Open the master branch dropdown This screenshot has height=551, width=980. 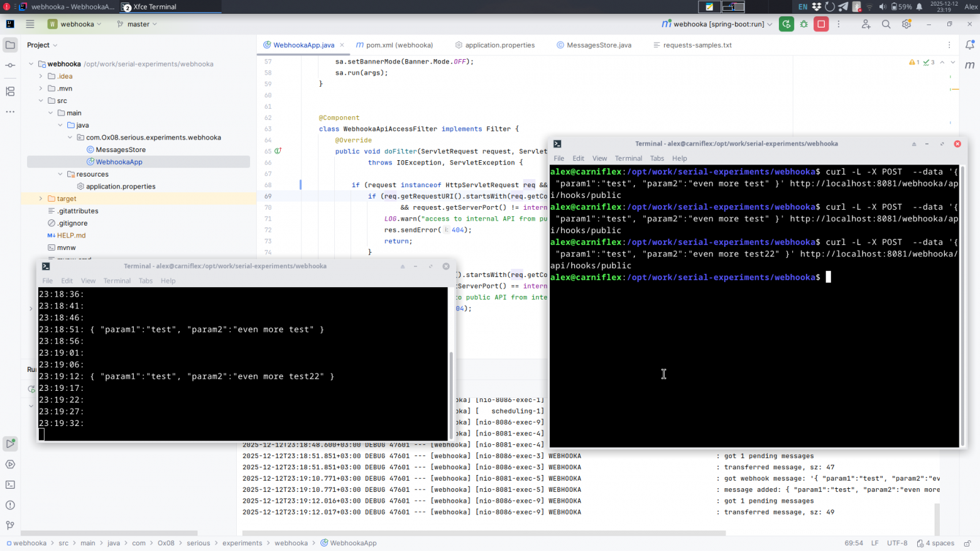[x=137, y=24]
